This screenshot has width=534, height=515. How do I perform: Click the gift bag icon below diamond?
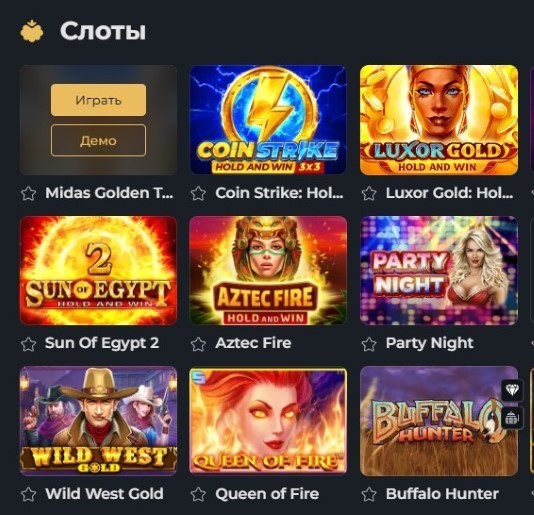click(x=512, y=418)
